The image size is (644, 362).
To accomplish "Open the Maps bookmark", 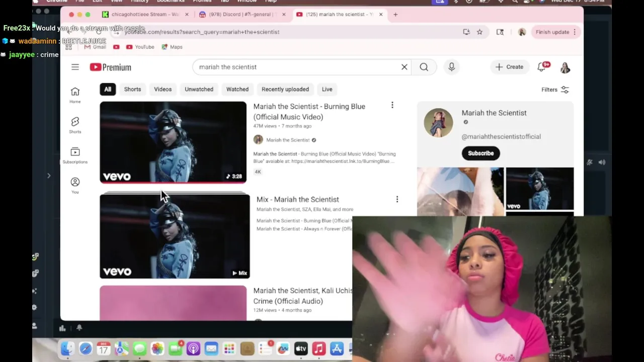I will 172,47.
